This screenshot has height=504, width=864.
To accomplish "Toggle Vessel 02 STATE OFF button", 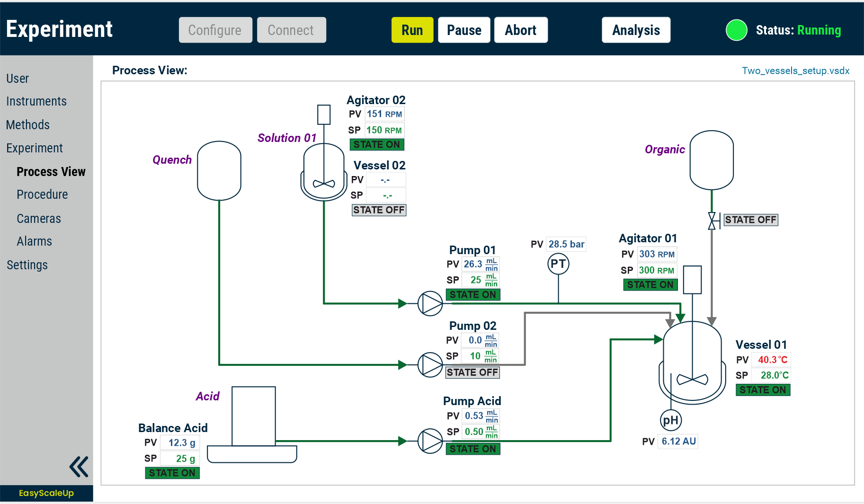I will pos(379,210).
